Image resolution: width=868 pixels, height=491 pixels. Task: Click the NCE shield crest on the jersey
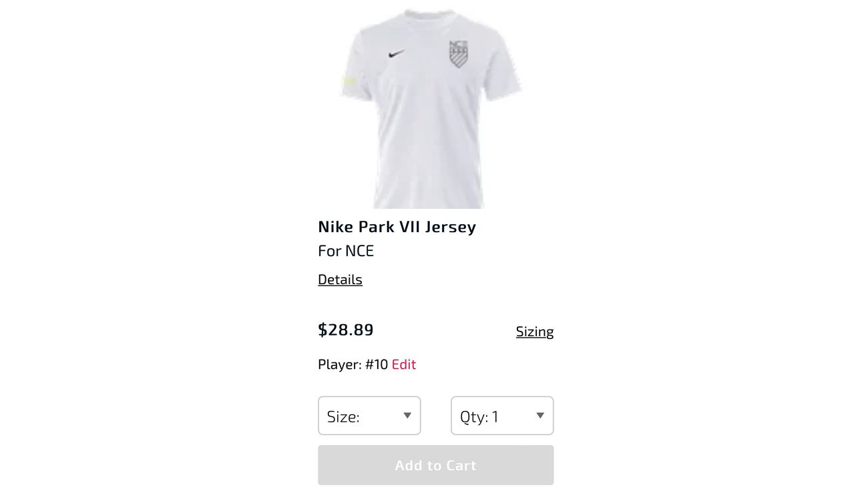(x=458, y=54)
